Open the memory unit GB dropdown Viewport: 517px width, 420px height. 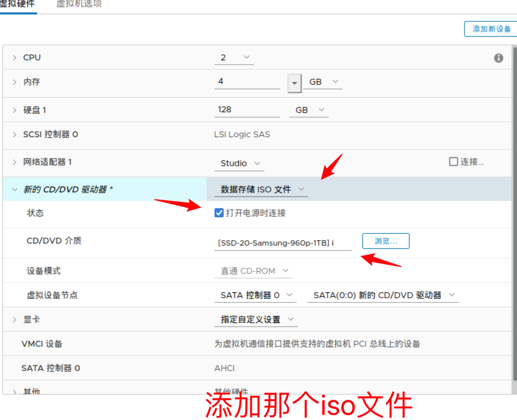(323, 82)
